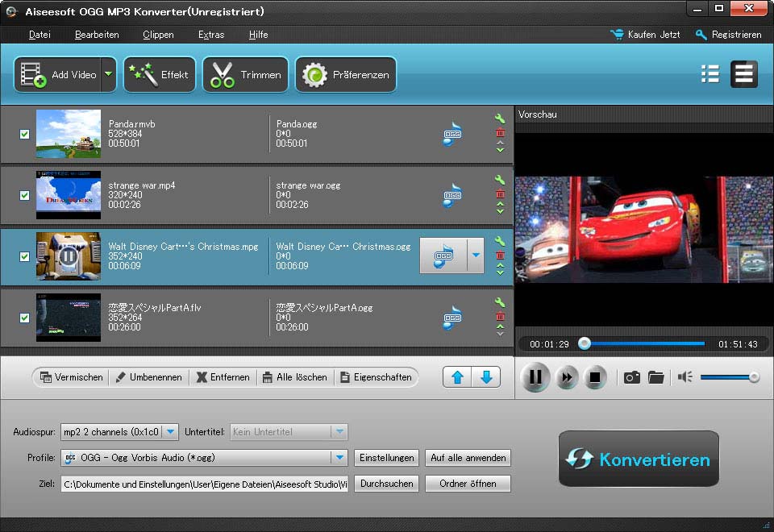Take a snapshot with camera icon
774x532 pixels.
point(632,377)
